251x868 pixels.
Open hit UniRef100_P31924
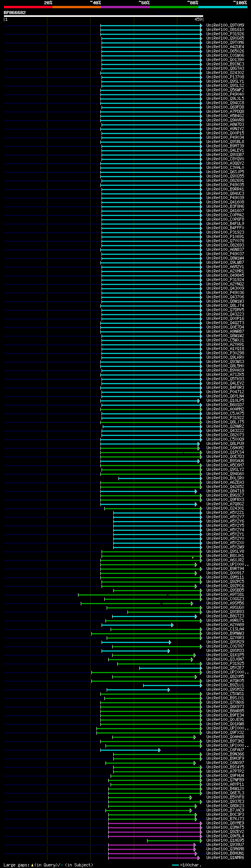(x=225, y=280)
